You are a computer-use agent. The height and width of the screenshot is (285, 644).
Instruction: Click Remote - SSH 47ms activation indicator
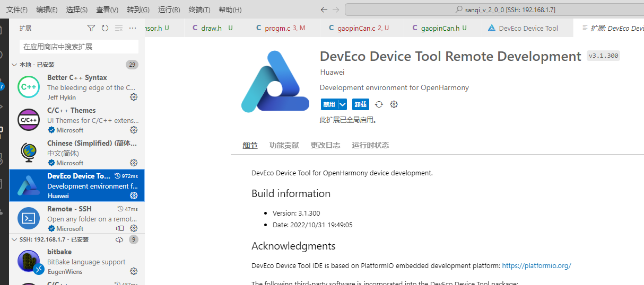click(127, 209)
